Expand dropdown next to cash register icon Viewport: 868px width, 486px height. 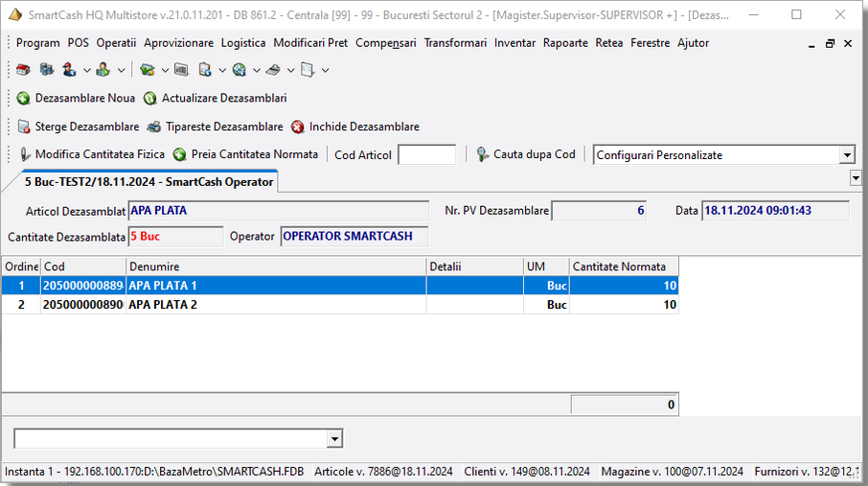pyautogui.click(x=290, y=70)
